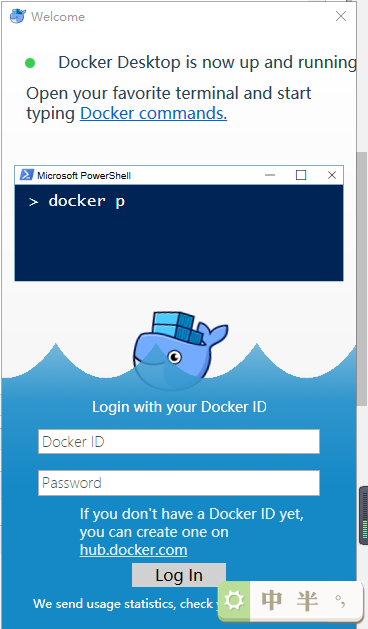368x629 pixels.
Task: Click 'Docker Desktop is now up and running' text
Action: pos(207,63)
